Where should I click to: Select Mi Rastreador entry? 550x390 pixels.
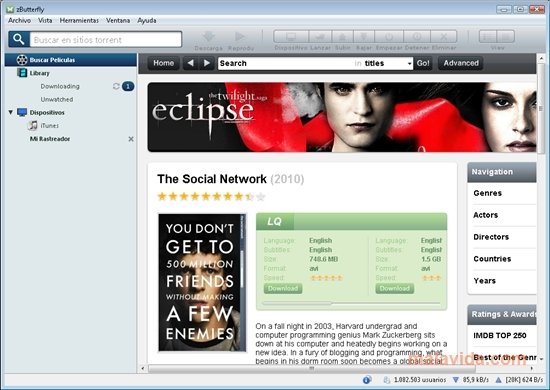pyautogui.click(x=50, y=139)
